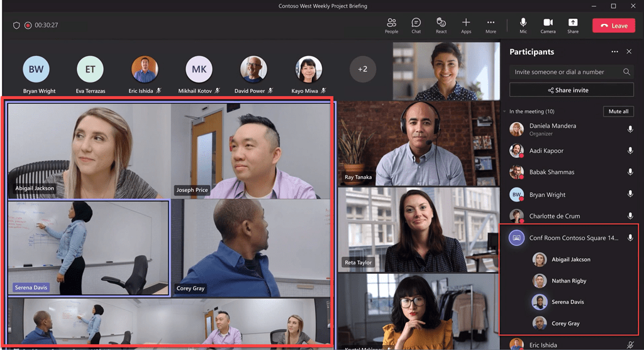Open Participants panel more options ellipsis
Viewport: 644px width, 350px height.
pyautogui.click(x=614, y=52)
